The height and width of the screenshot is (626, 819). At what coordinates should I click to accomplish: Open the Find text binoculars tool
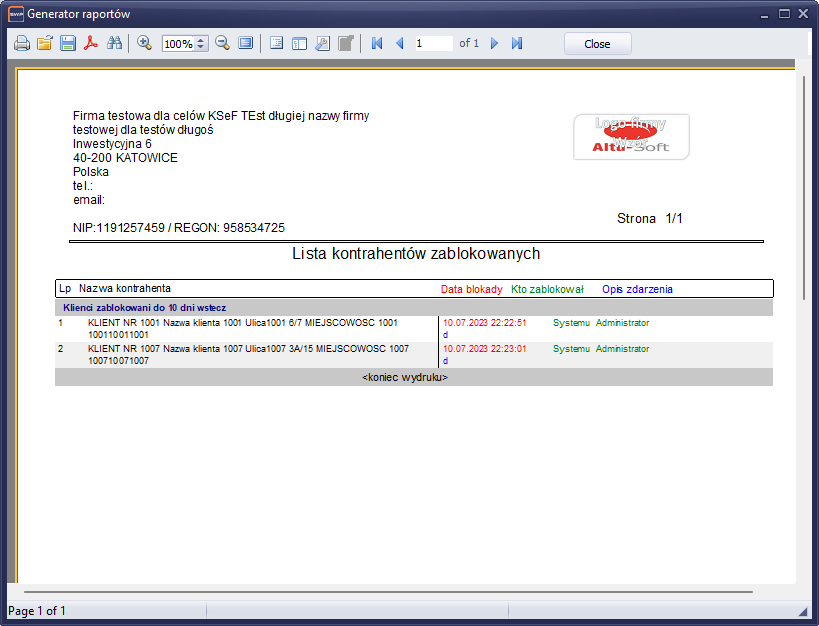tap(114, 44)
